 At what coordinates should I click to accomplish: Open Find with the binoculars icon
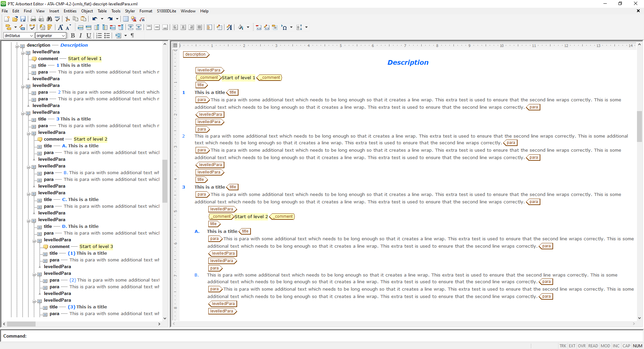(x=49, y=19)
